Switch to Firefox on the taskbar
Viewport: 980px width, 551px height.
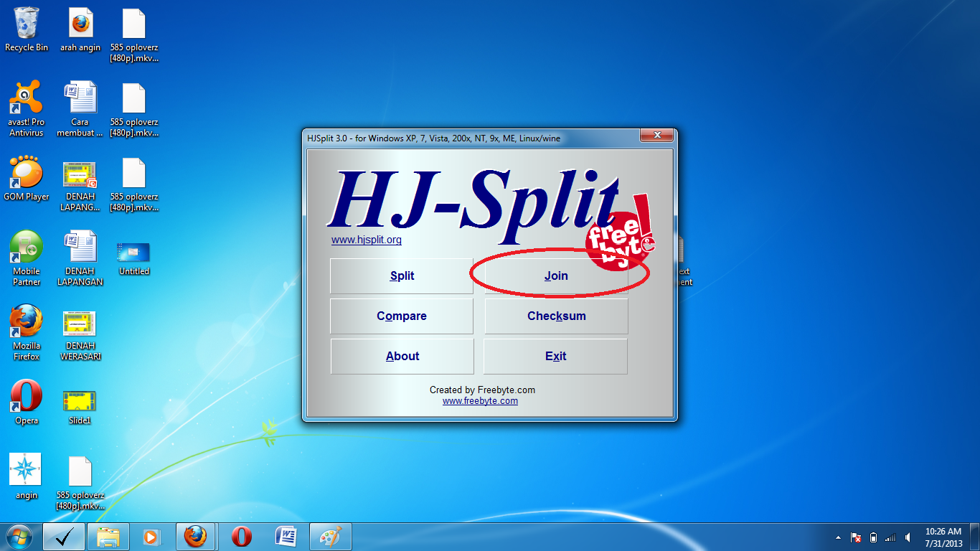[196, 537]
